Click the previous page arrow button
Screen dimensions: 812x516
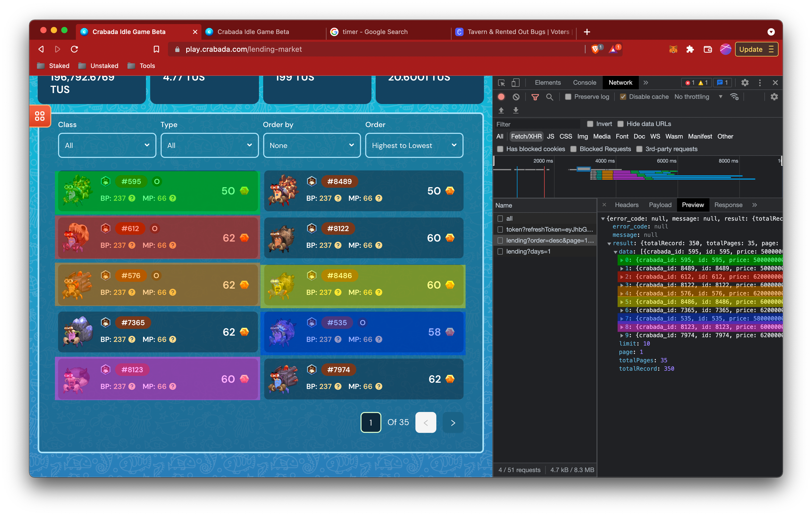coord(426,422)
